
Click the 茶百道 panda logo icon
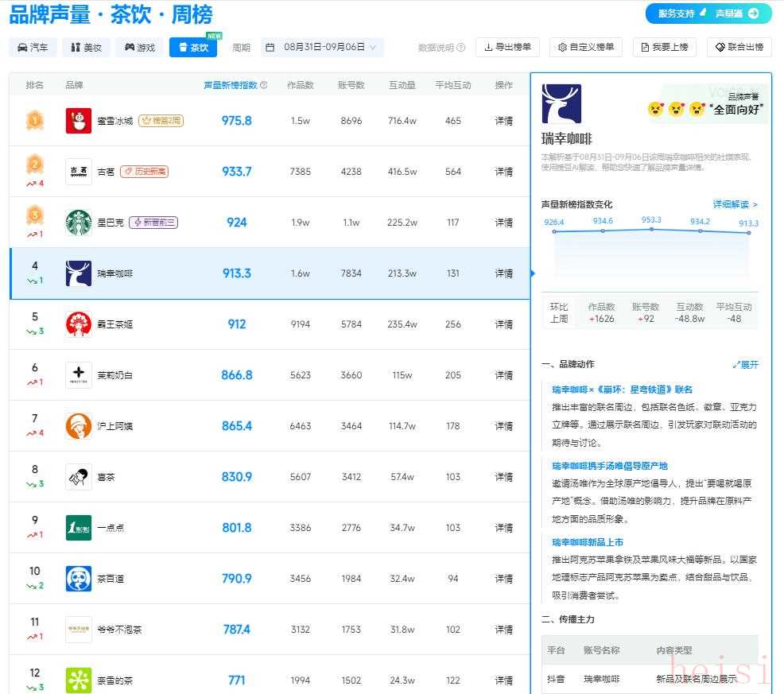[78, 579]
